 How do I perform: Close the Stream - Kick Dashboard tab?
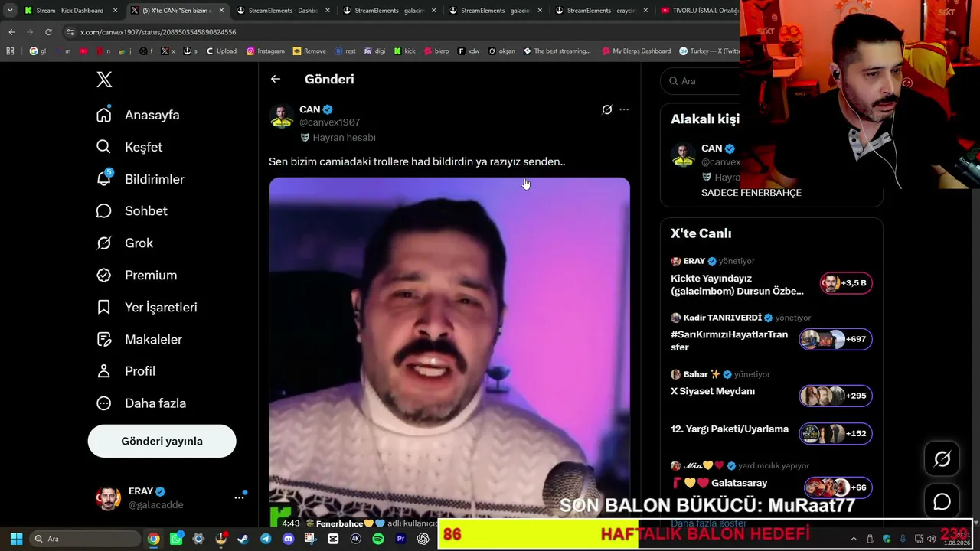(116, 11)
